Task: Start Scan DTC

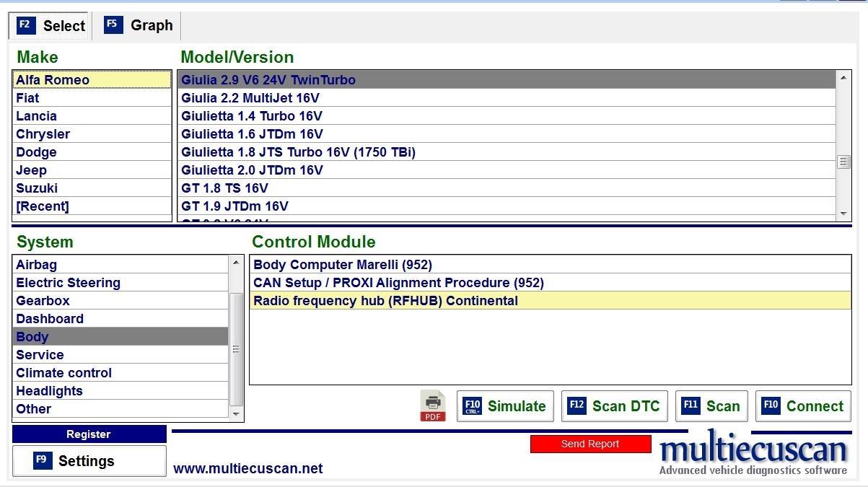Action: [x=614, y=406]
